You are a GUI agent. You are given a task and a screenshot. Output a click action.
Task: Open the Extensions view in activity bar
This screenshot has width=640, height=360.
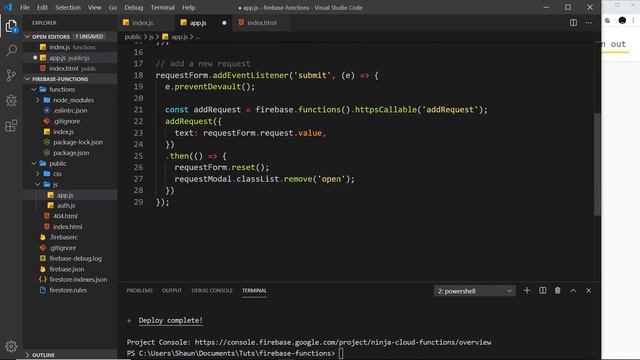tap(11, 125)
